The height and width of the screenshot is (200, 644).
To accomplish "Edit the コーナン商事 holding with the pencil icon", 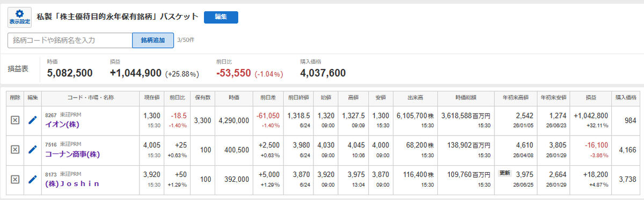I will (x=33, y=150).
